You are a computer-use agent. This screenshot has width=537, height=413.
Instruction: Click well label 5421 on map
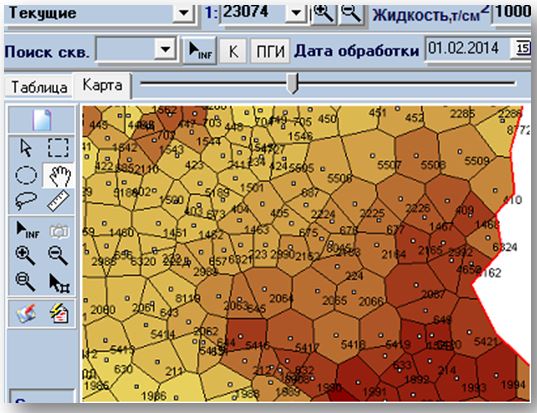[x=486, y=341]
